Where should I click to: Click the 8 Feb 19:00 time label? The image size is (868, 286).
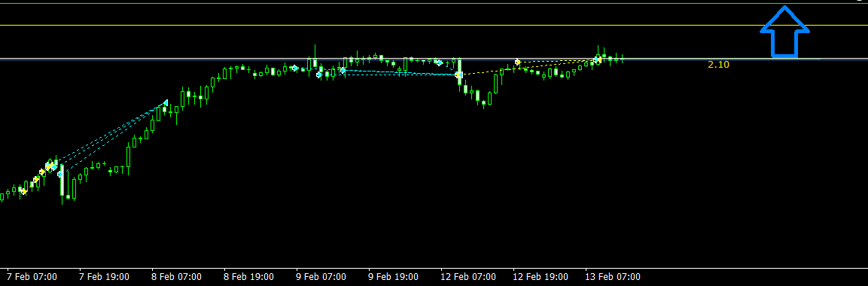(x=248, y=277)
